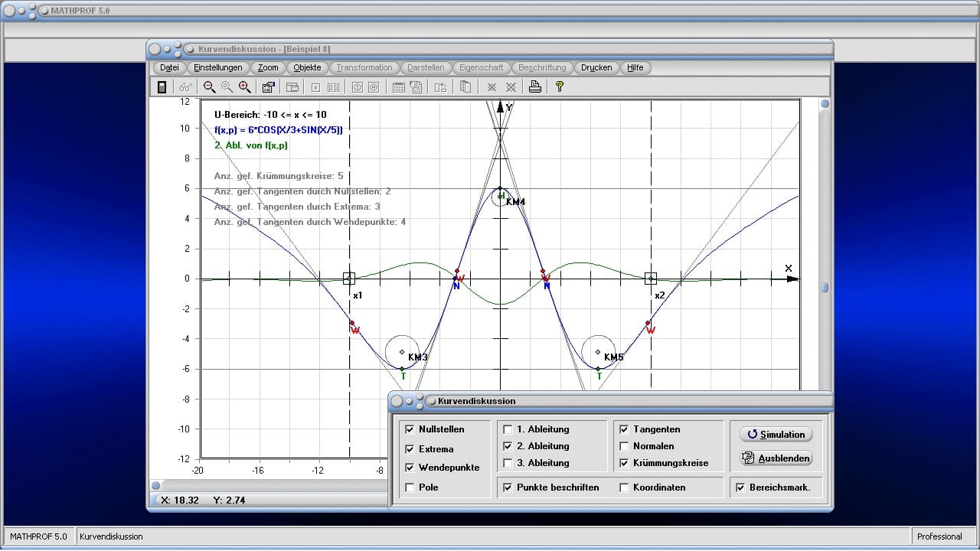Click the second crossed-lines delete icon
The height and width of the screenshot is (551, 980).
[511, 87]
